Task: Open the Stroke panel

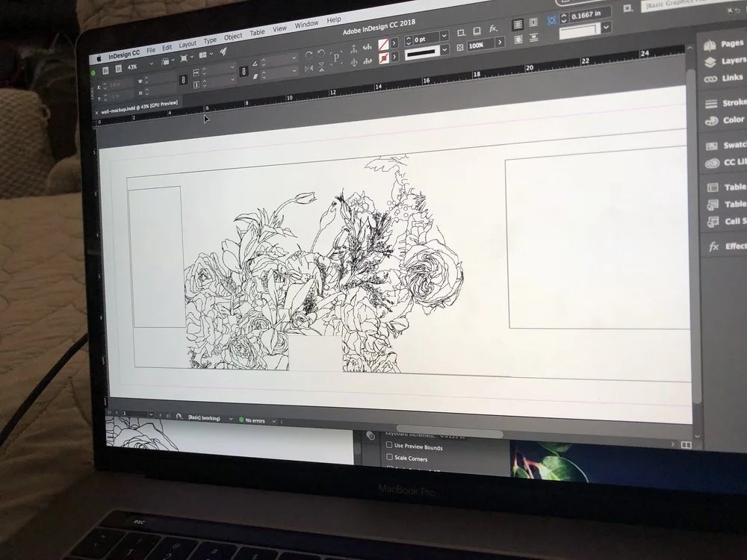Action: pyautogui.click(x=725, y=103)
